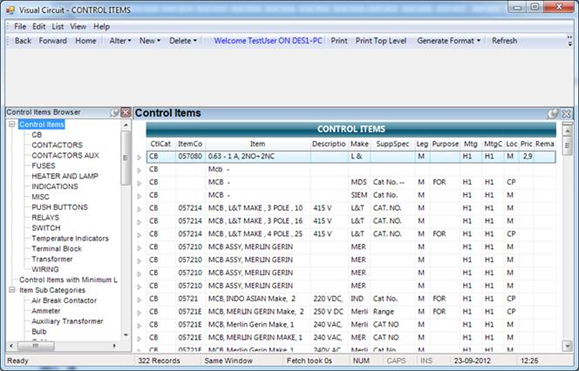
Task: Click the Visual Circuit app icon in title bar
Action: point(10,10)
